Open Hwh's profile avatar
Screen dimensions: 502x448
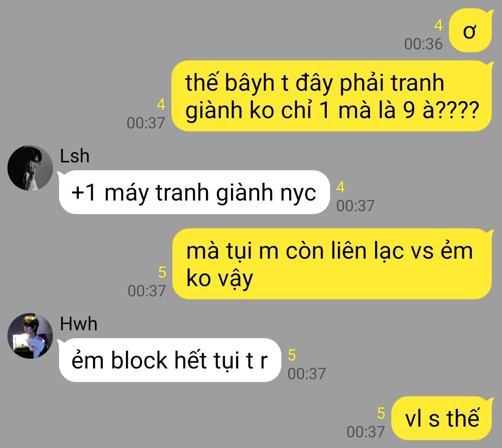coord(30,335)
